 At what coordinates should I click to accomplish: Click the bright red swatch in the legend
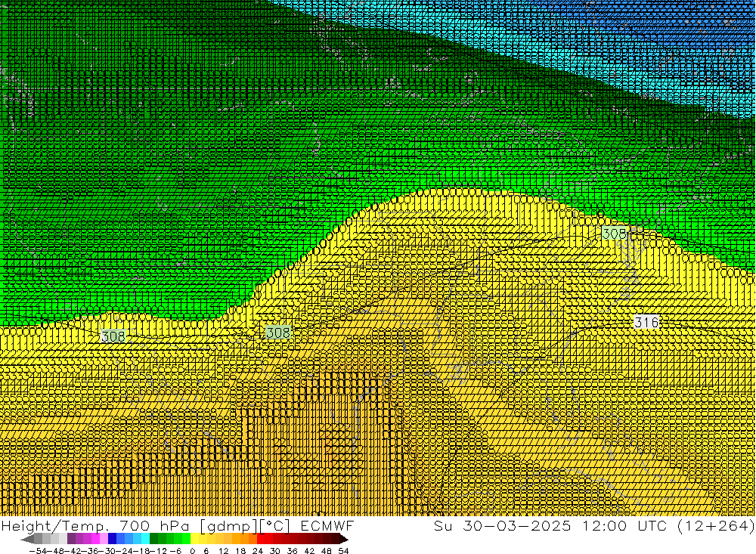261,540
